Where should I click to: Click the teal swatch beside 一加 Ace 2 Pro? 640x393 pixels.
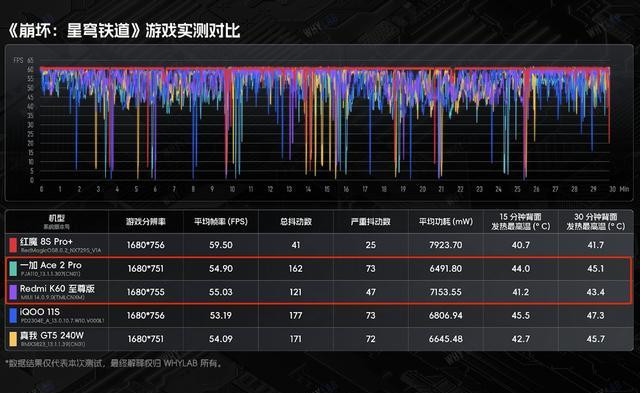[x=13, y=269]
